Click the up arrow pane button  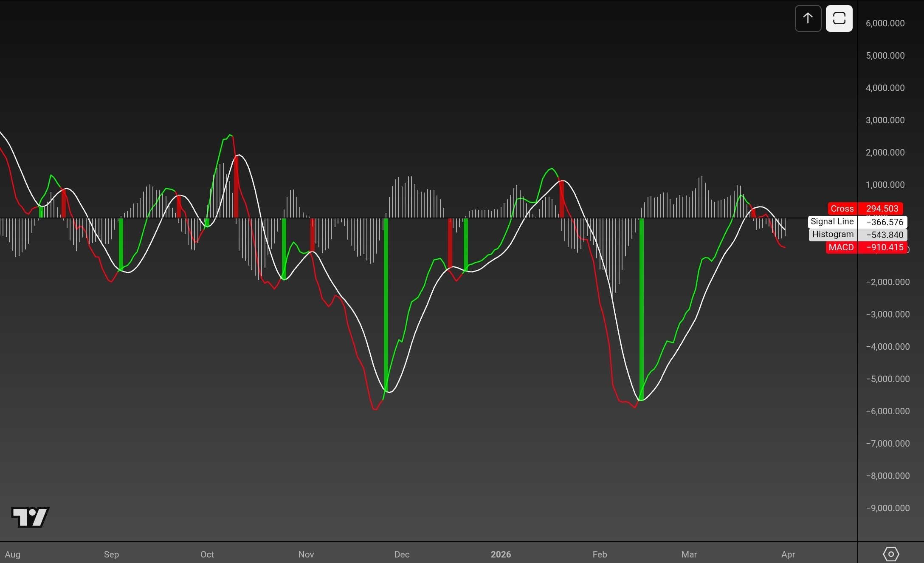808,18
